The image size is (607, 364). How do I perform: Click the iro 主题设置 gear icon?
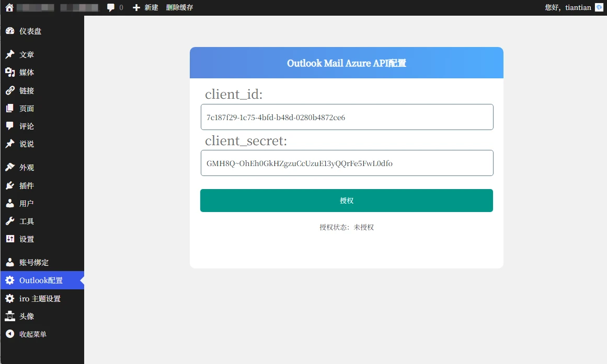10,299
